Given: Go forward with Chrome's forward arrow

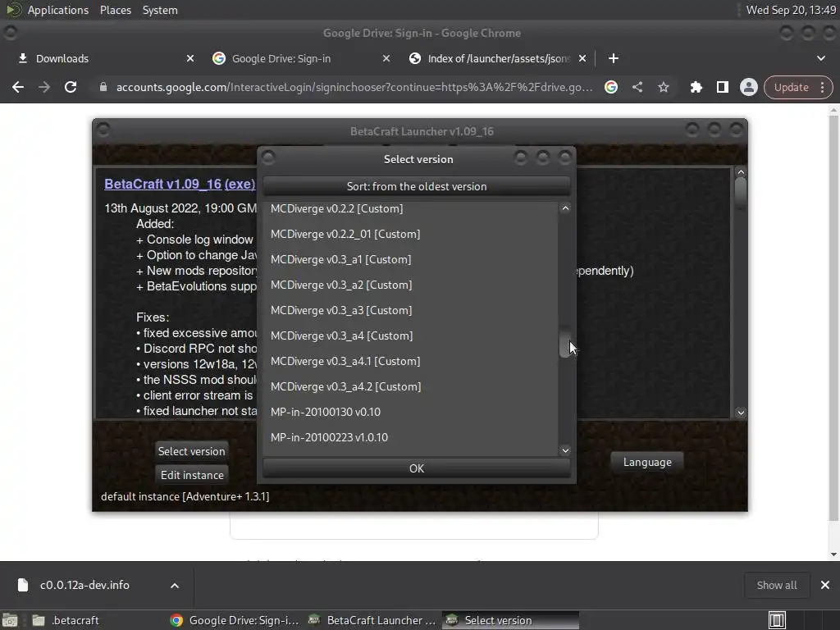Looking at the screenshot, I should click(44, 87).
